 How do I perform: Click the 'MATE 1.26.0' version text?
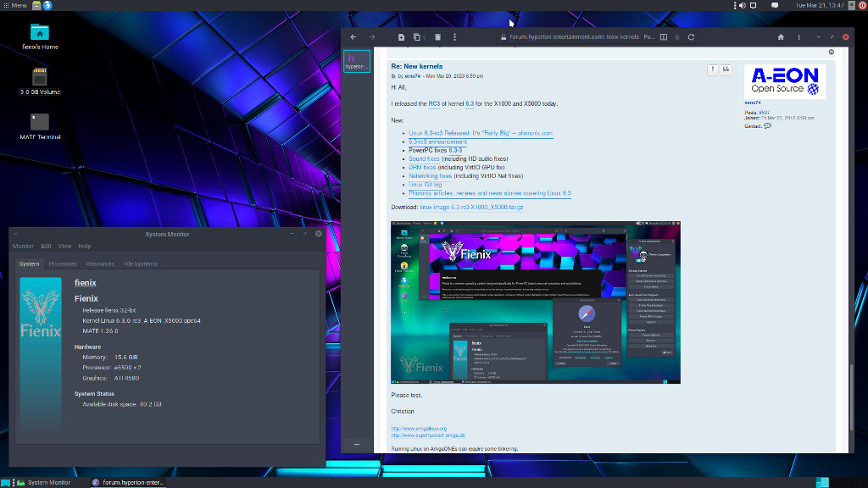point(100,331)
